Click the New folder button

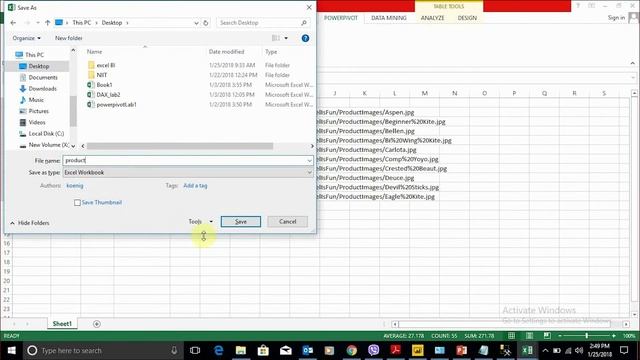coord(69,38)
